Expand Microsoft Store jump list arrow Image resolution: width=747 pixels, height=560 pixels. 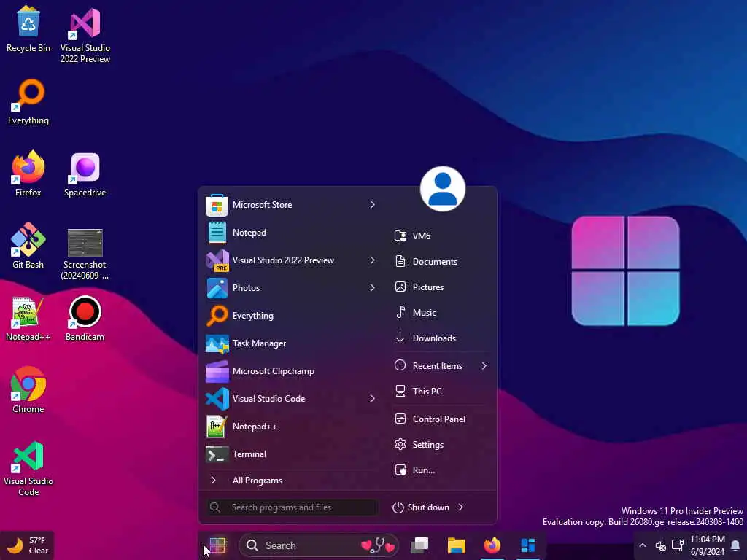coord(372,205)
